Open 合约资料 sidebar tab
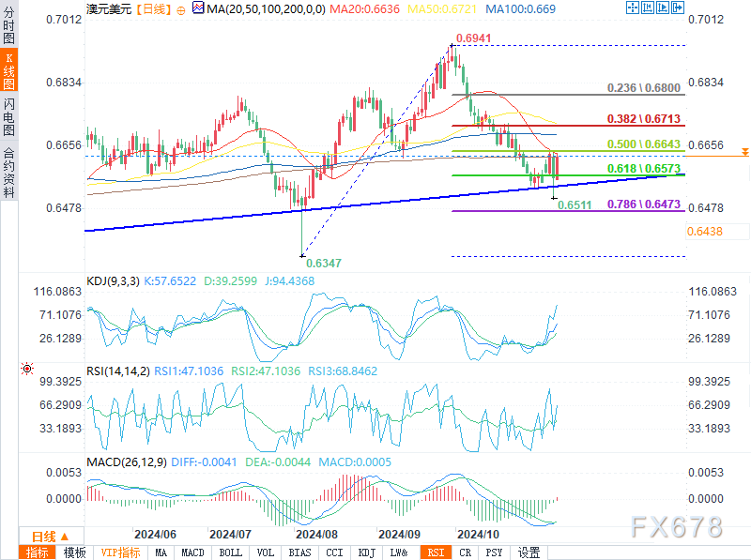 (9, 173)
